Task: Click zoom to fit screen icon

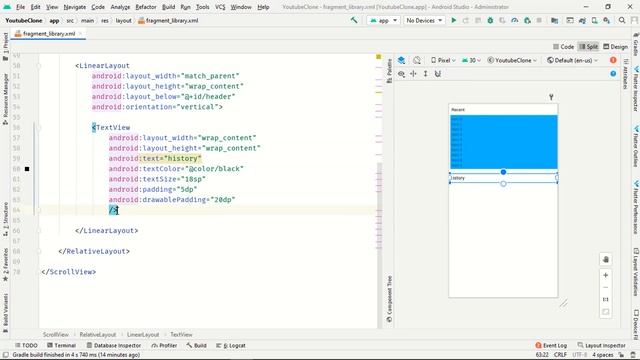Action: (606, 312)
